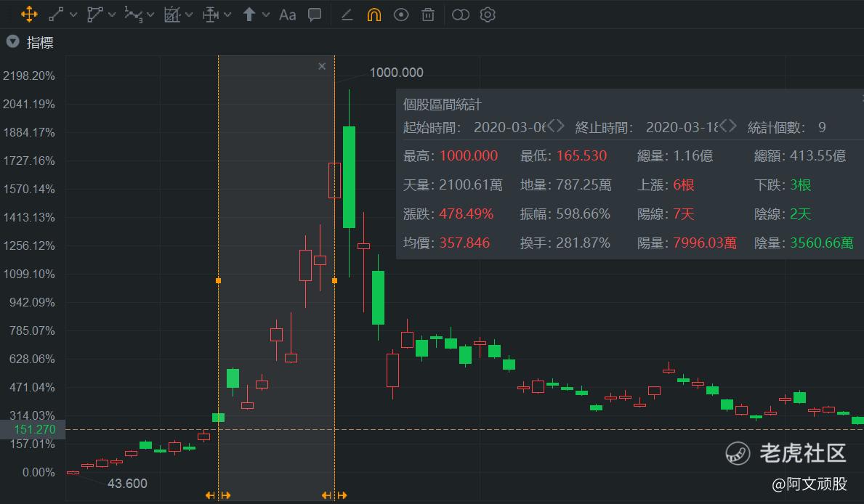This screenshot has width=864, height=504.
Task: Click the 最高 1000.000 statistic
Action: [x=451, y=156]
